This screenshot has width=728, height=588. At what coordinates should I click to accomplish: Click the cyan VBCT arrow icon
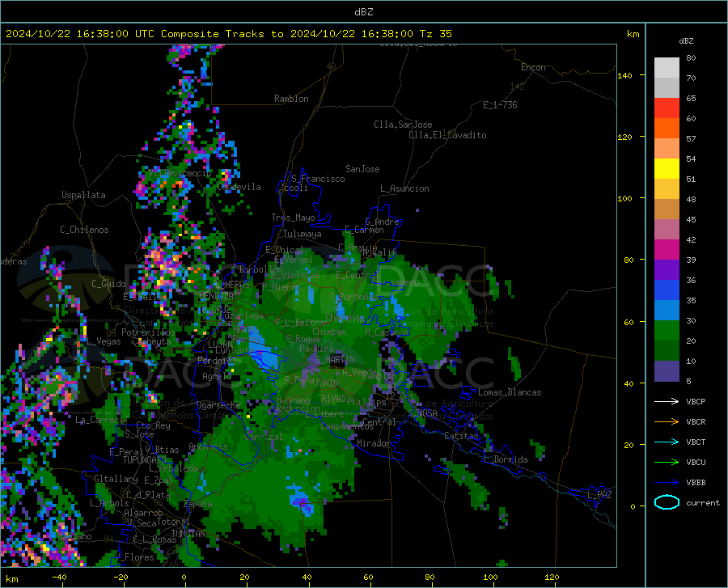click(x=667, y=442)
